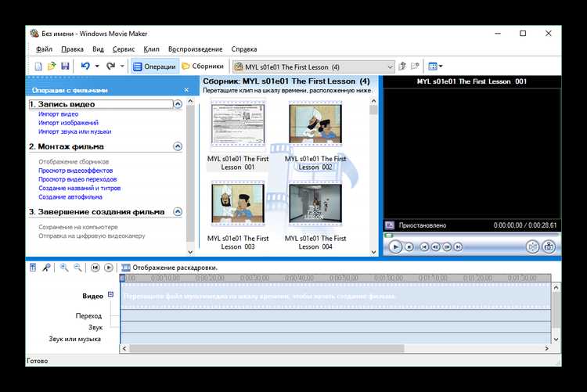This screenshot has height=392, width=587.
Task: Click the Take Picture camera icon
Action: pyautogui.click(x=549, y=246)
